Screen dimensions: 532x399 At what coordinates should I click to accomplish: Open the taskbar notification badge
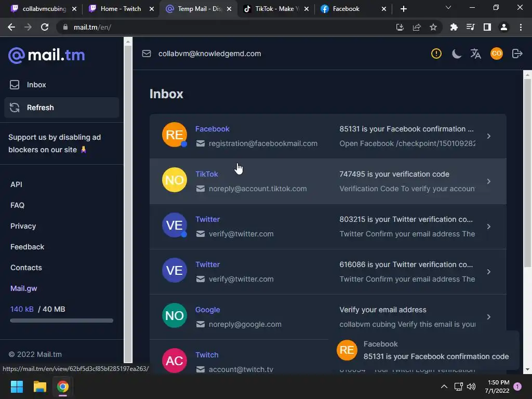click(517, 387)
